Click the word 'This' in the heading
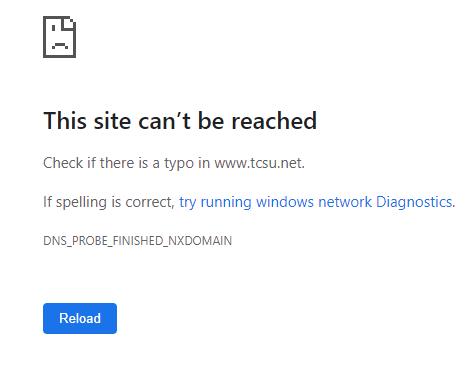Image resolution: width=471 pixels, height=365 pixels. tap(65, 120)
